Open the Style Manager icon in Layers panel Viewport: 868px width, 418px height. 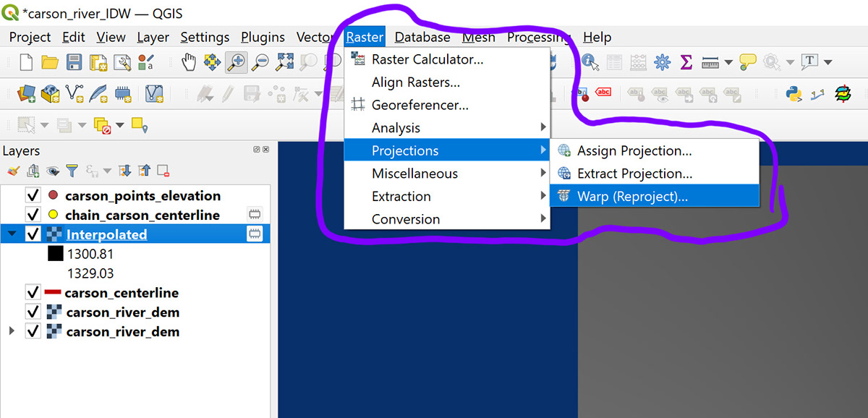click(12, 171)
